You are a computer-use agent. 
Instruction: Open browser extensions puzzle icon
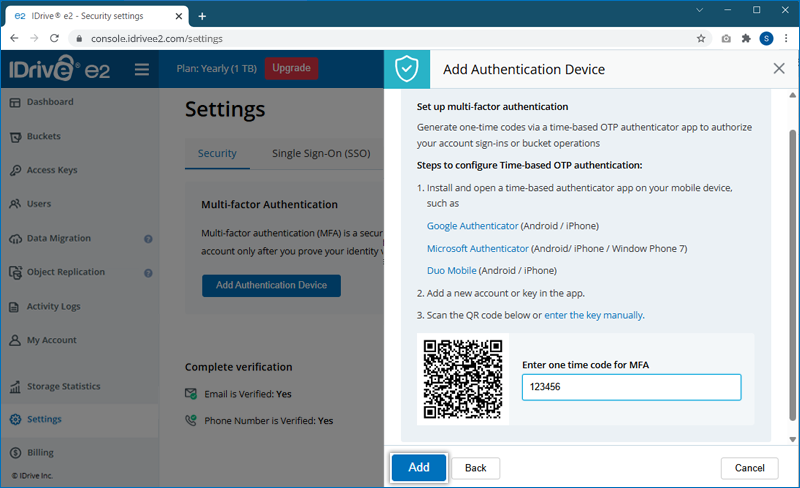point(746,39)
